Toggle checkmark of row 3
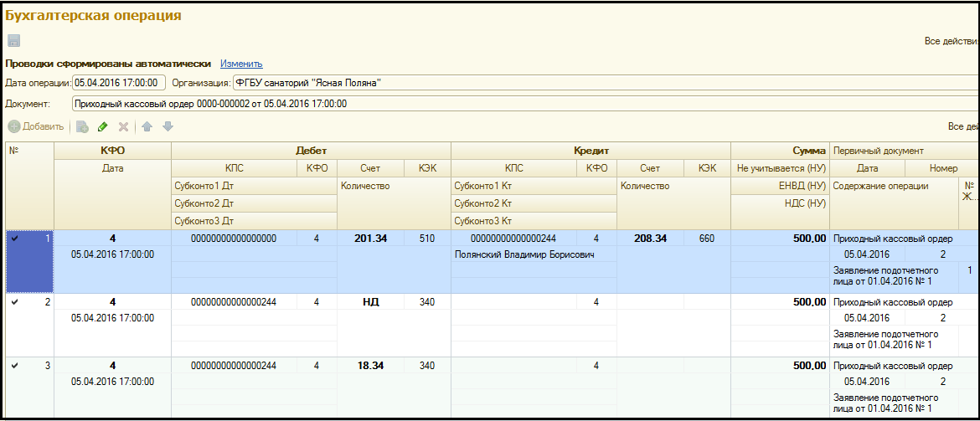 click(x=14, y=366)
